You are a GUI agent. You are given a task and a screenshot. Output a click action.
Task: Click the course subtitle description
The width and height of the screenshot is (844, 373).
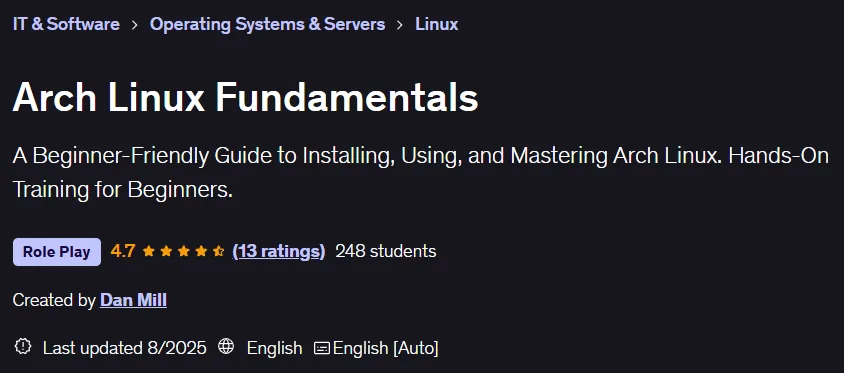pyautogui.click(x=420, y=172)
